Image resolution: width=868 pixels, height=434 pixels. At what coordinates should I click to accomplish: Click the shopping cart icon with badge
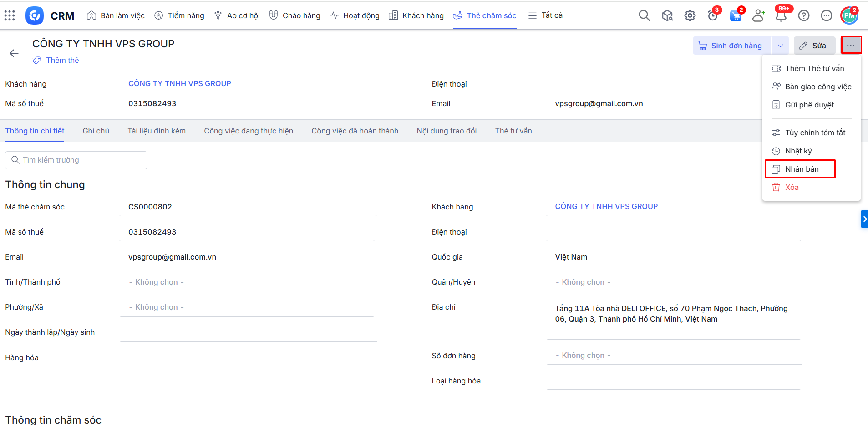(x=735, y=15)
